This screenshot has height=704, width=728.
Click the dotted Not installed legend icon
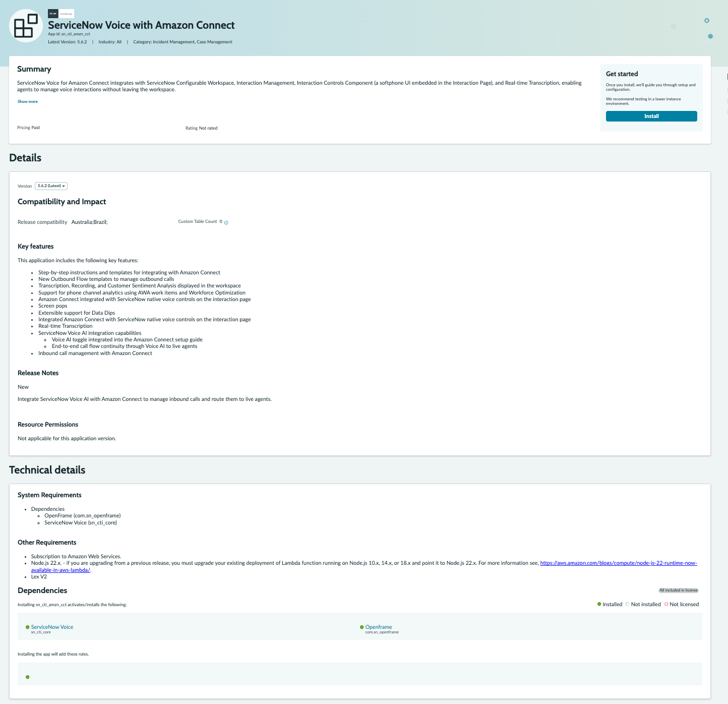click(x=628, y=604)
